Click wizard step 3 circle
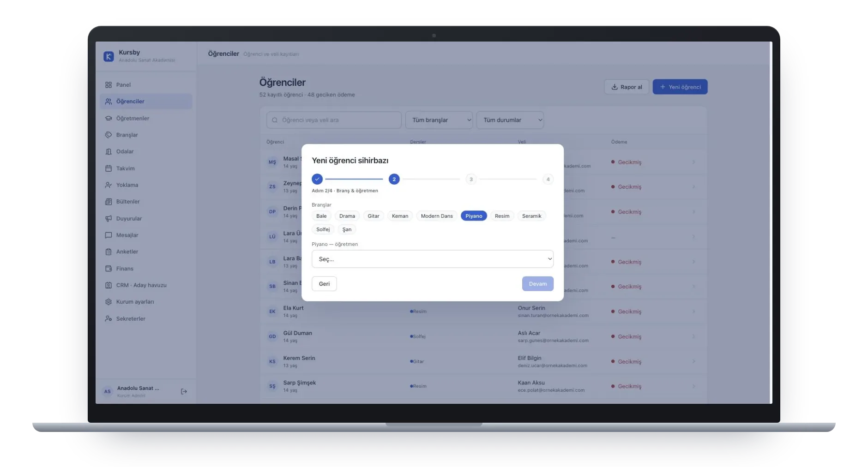The width and height of the screenshot is (868, 467). (x=471, y=179)
